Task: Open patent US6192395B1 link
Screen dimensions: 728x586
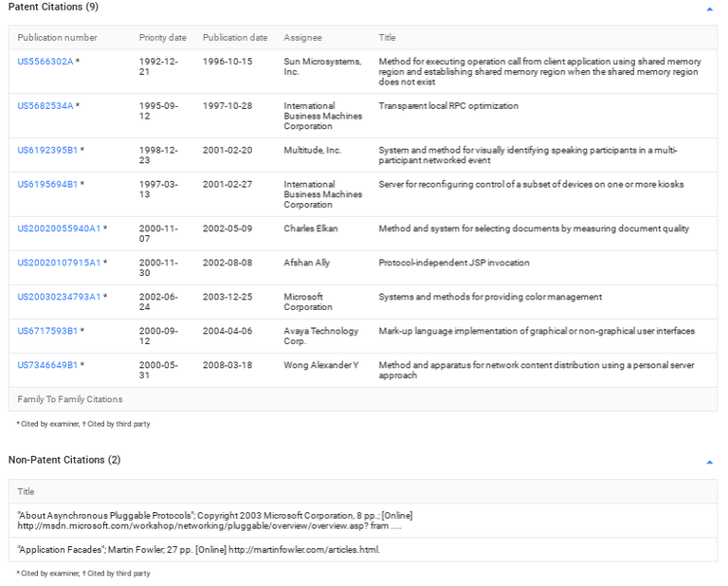Action: pyautogui.click(x=47, y=150)
